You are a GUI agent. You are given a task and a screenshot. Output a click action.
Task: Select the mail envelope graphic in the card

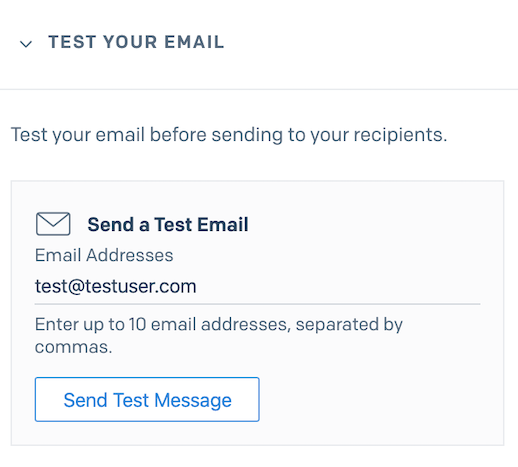(53, 224)
